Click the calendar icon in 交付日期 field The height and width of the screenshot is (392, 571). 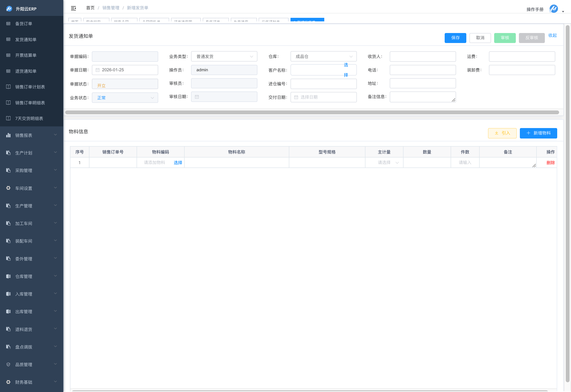[x=296, y=97]
